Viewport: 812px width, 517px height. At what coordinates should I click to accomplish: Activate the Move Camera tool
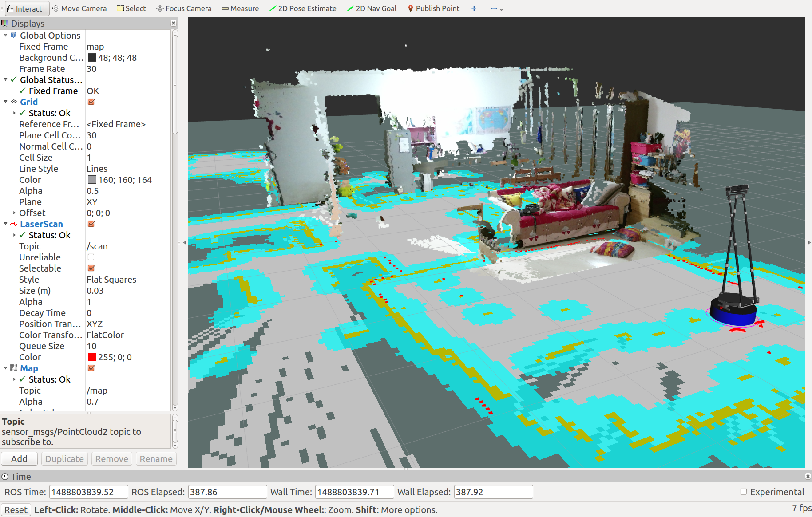79,8
